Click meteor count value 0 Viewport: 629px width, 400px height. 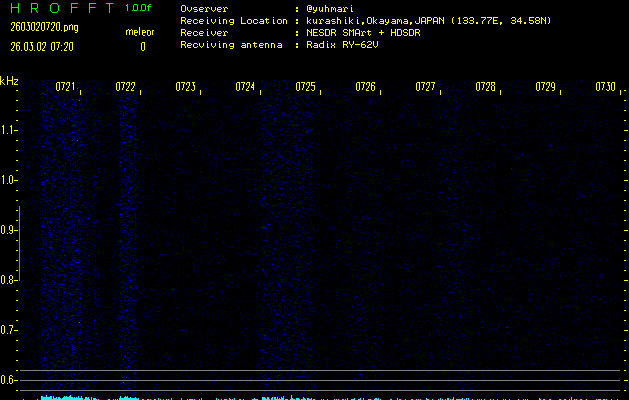pyautogui.click(x=143, y=47)
